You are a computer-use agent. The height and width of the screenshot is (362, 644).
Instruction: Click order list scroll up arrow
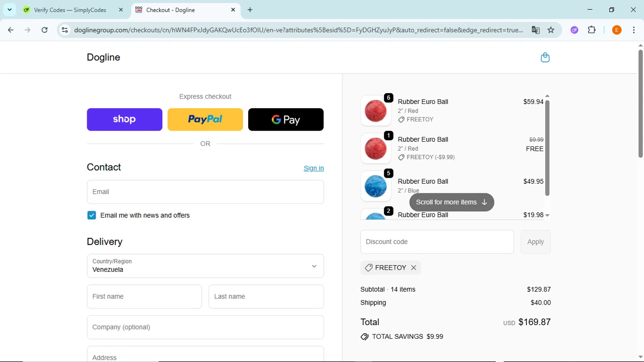pos(547,96)
